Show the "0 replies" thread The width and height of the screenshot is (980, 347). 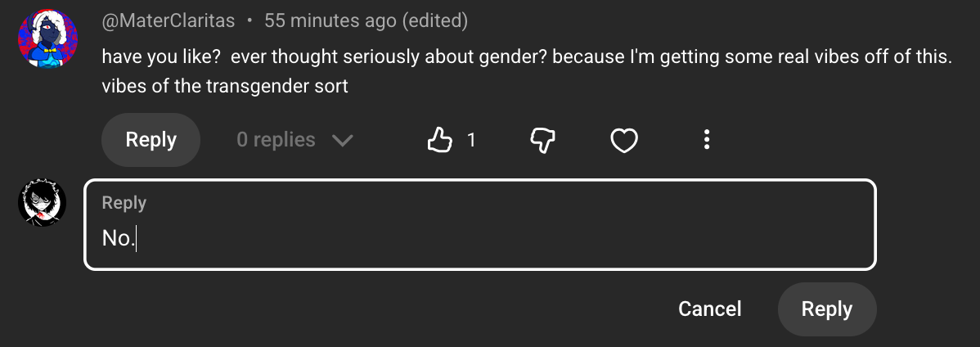pyautogui.click(x=276, y=141)
